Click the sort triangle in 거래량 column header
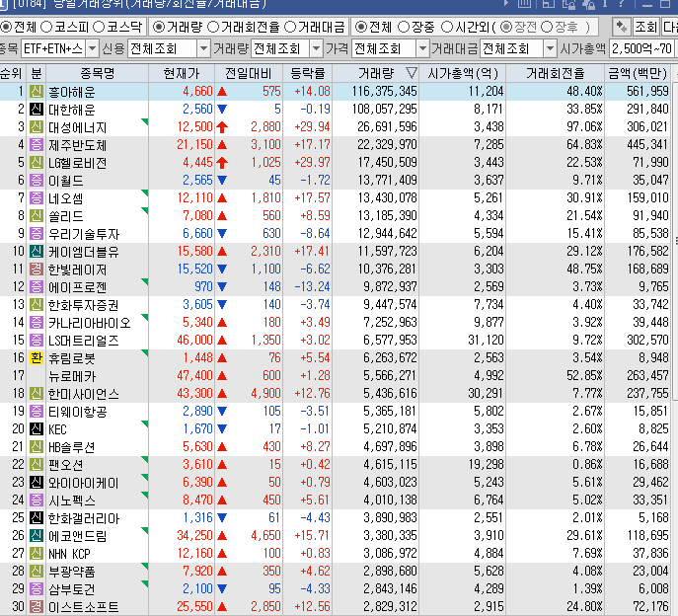Viewport: 678px width, 616px height. 412,73
